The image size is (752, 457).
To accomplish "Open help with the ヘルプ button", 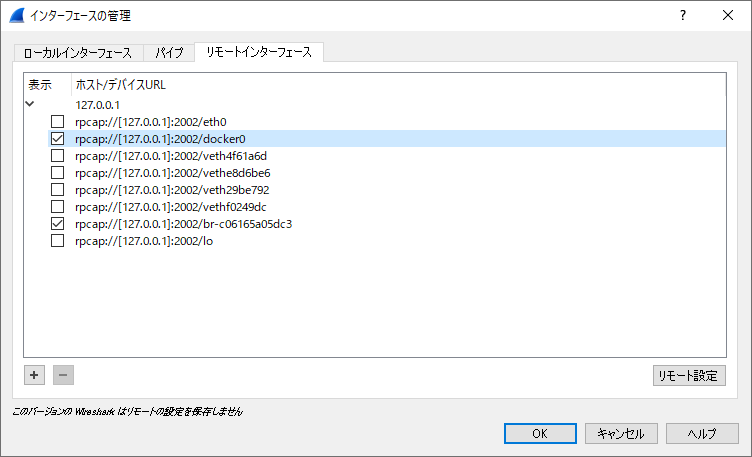I will point(702,434).
